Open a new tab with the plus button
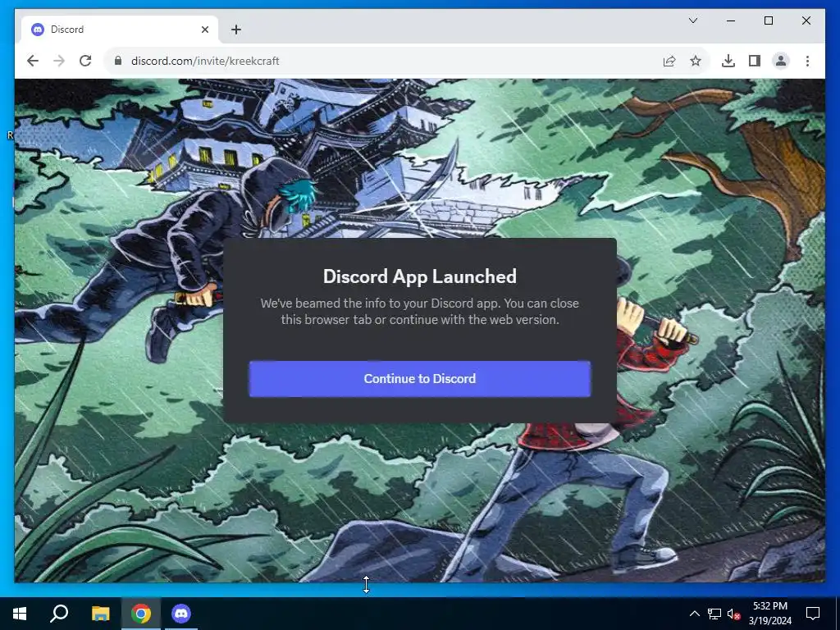 [x=236, y=30]
